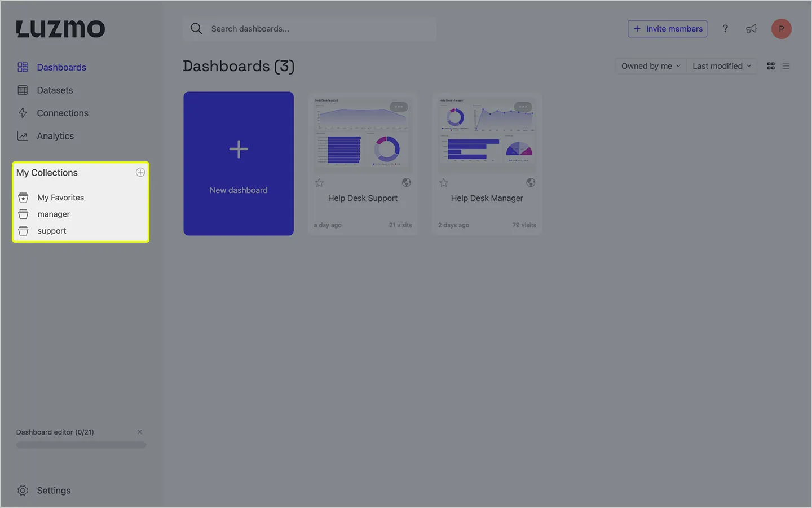This screenshot has width=812, height=508.
Task: Click the '21 visits' text
Action: 400,225
